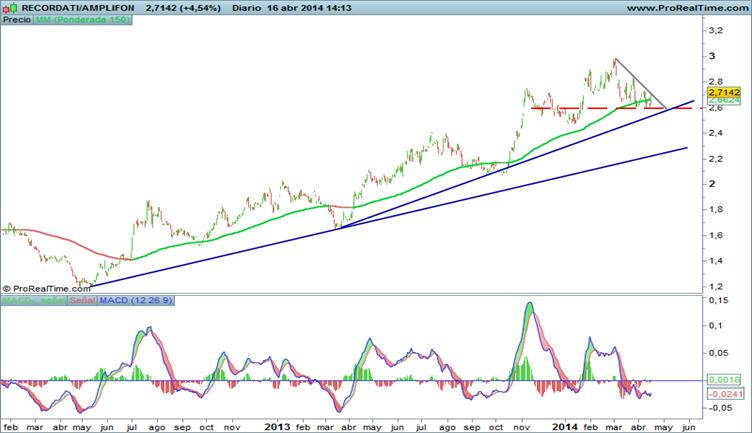The image size is (752, 433).
Task: Click the 2013 year marker on time axis
Action: coord(278,426)
